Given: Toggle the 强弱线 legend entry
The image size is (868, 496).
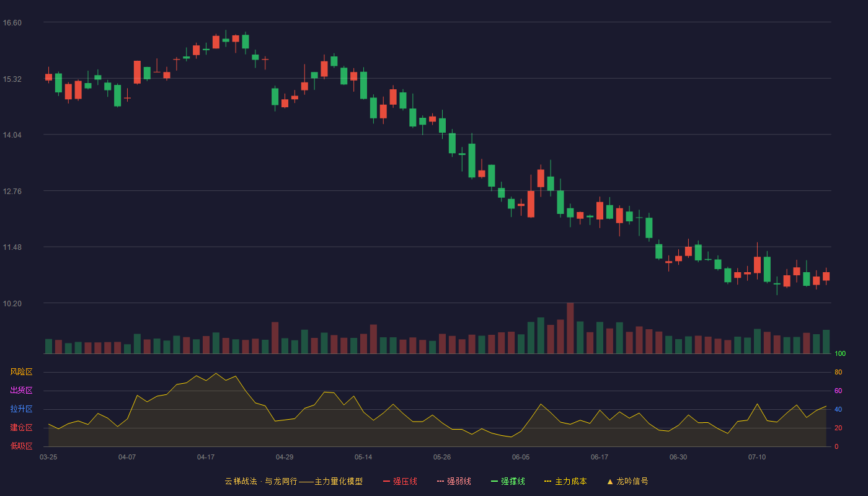Looking at the screenshot, I should [454, 481].
